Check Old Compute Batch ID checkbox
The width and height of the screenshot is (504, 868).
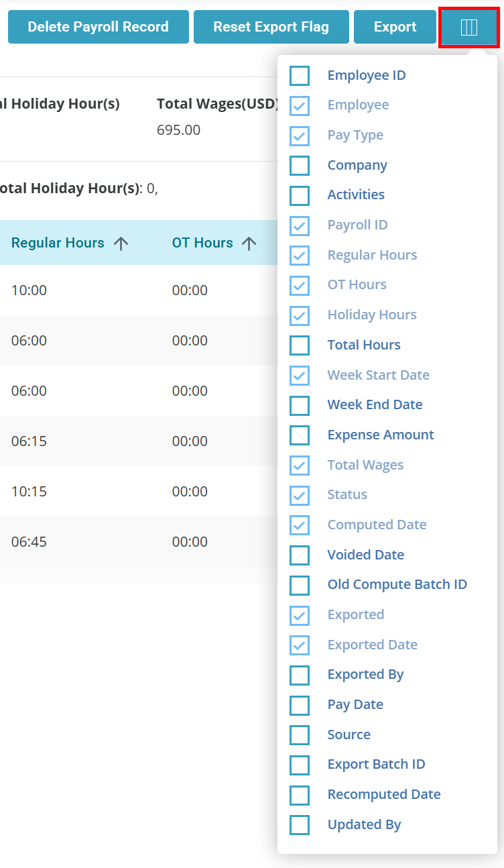(300, 585)
